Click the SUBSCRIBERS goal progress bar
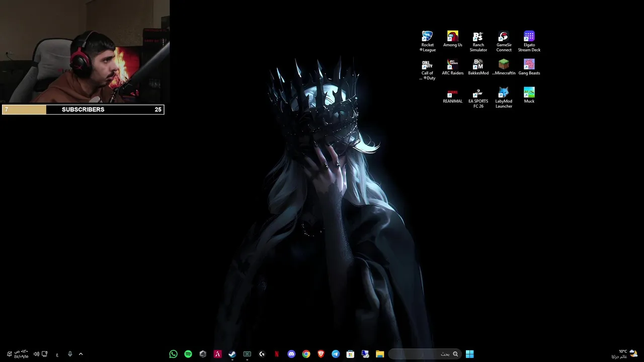This screenshot has width=644, height=362. (83, 109)
